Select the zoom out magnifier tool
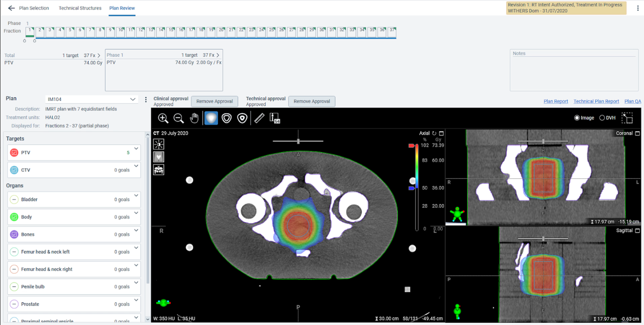The height and width of the screenshot is (325, 644). (x=179, y=118)
